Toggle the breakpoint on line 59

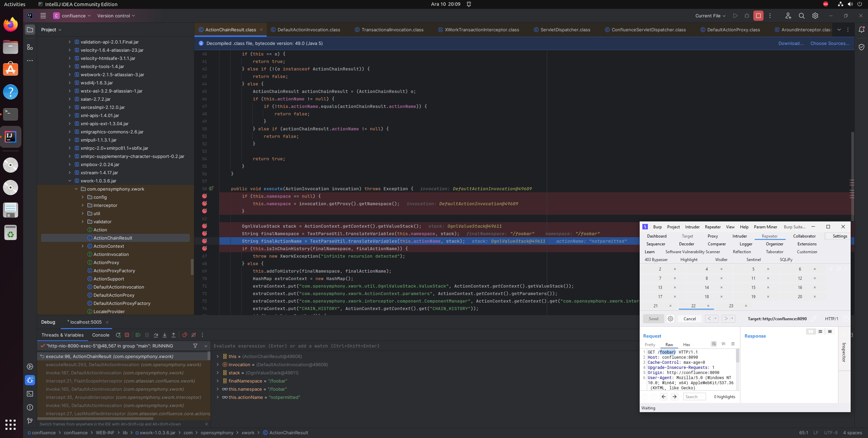click(204, 196)
